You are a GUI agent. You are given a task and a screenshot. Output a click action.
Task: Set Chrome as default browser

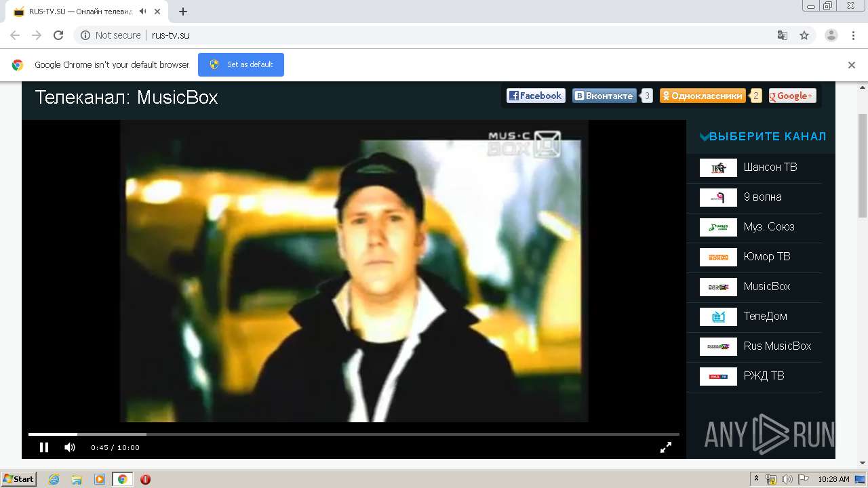click(241, 65)
